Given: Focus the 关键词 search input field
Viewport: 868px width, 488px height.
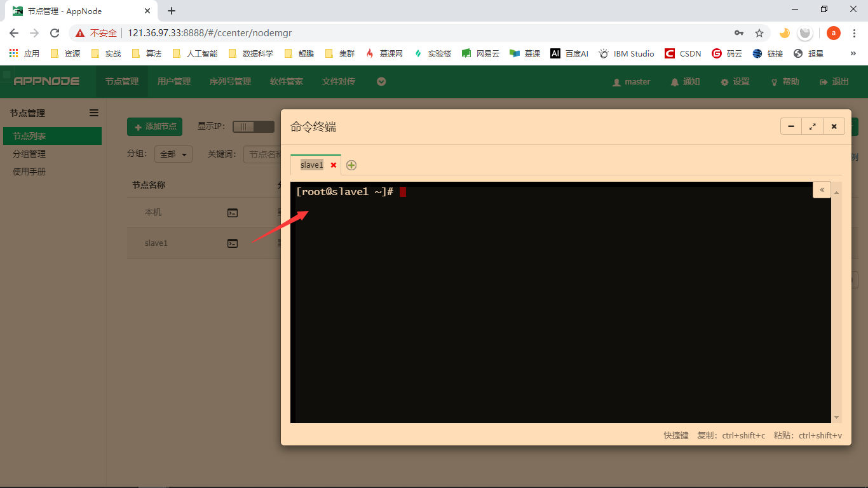Looking at the screenshot, I should (263, 154).
